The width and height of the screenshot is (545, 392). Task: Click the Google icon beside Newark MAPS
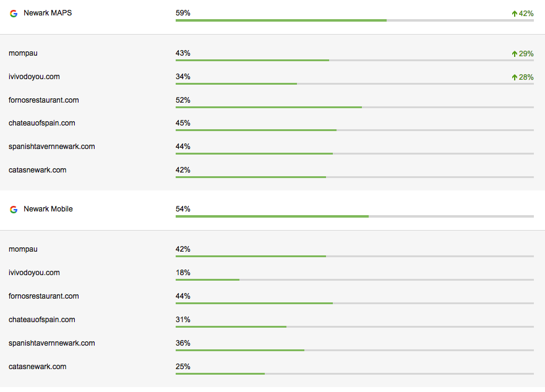[x=14, y=13]
